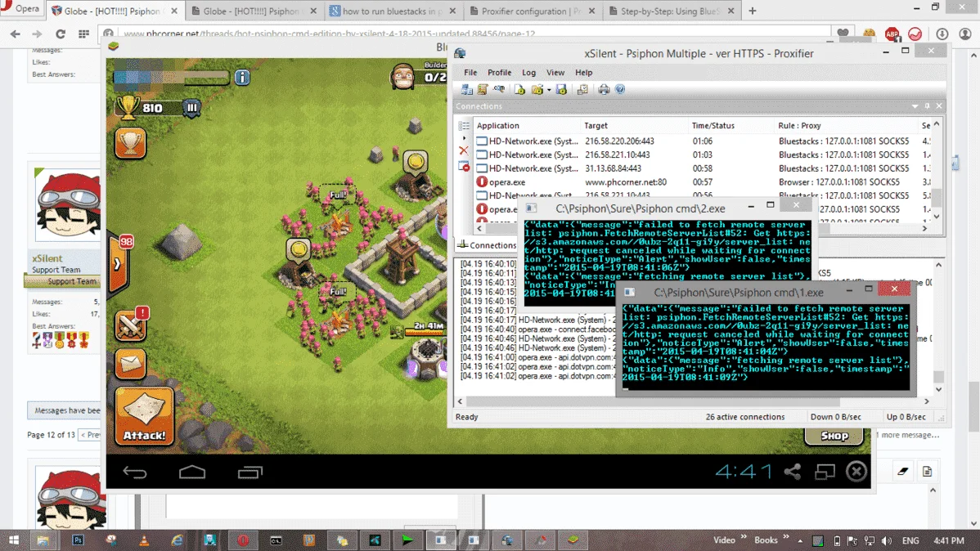Open File menu in Proxifier
The image size is (980, 551).
470,73
